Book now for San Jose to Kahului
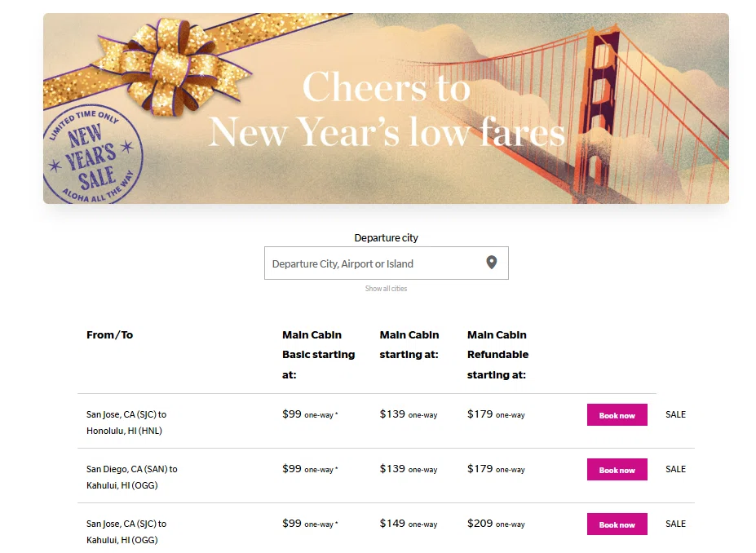The image size is (756, 553). click(617, 524)
